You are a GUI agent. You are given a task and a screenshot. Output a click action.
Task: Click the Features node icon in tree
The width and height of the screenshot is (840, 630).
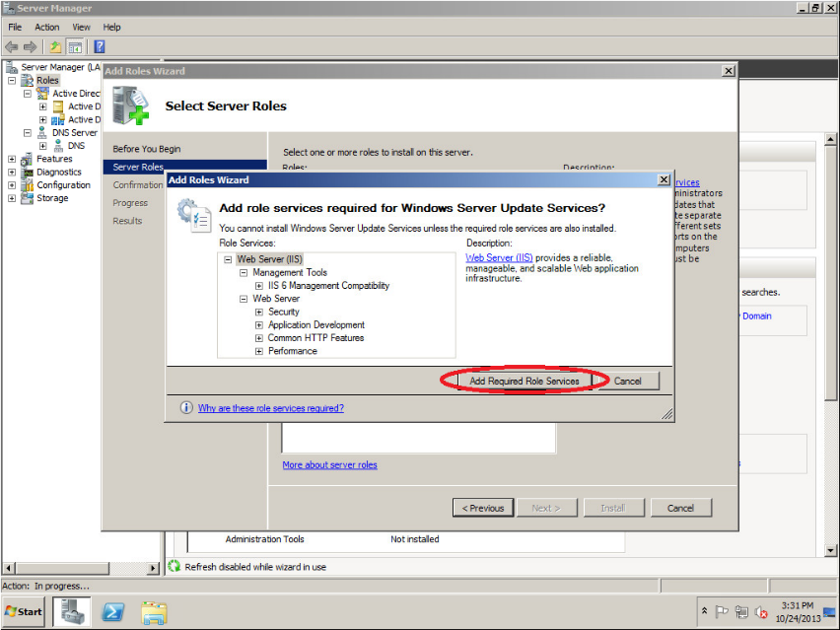click(x=27, y=159)
